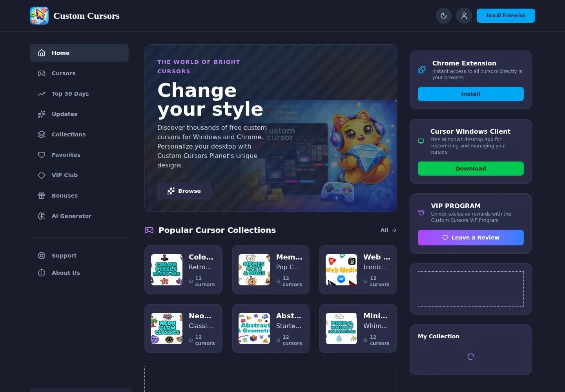Click the Custom Cursors title text
This screenshot has width=565, height=392.
point(86,16)
